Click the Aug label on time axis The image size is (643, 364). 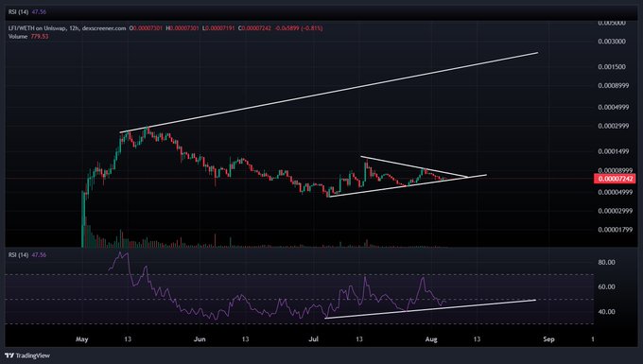(x=431, y=339)
